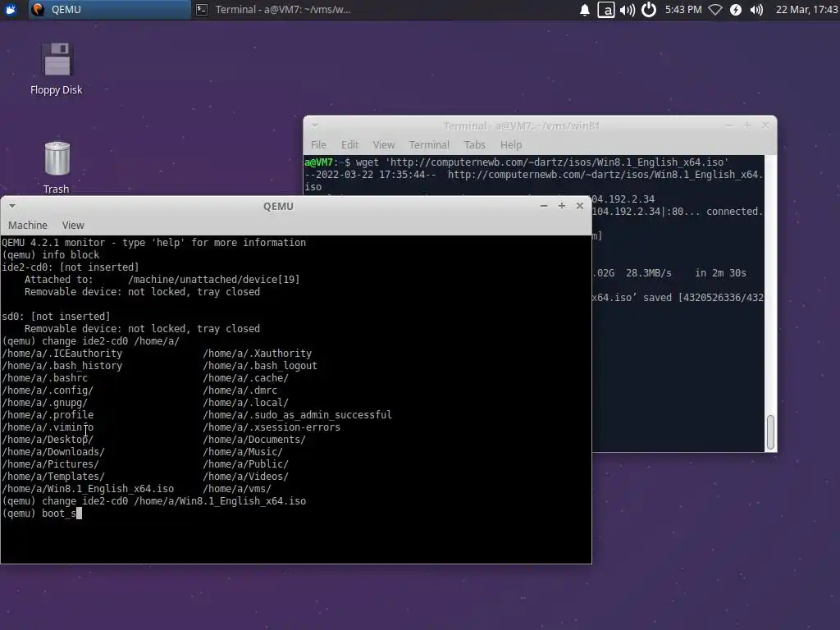Click the '/home/a/Downloads/' entry

pos(53,452)
